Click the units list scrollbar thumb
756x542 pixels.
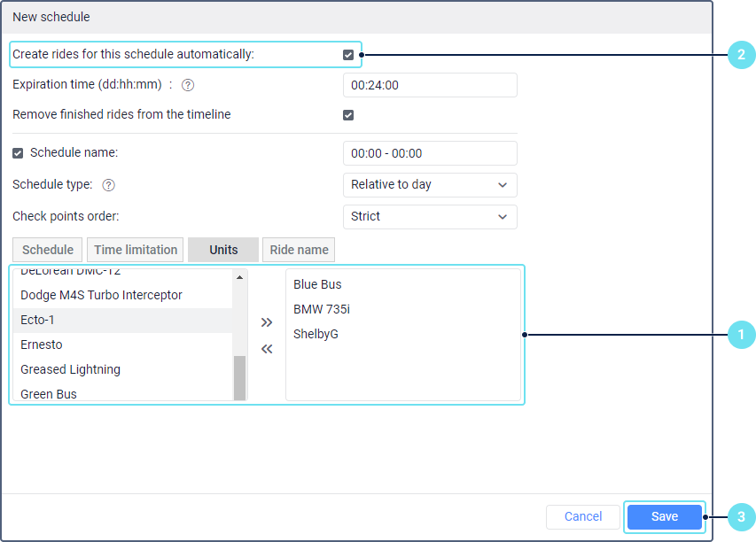click(239, 377)
